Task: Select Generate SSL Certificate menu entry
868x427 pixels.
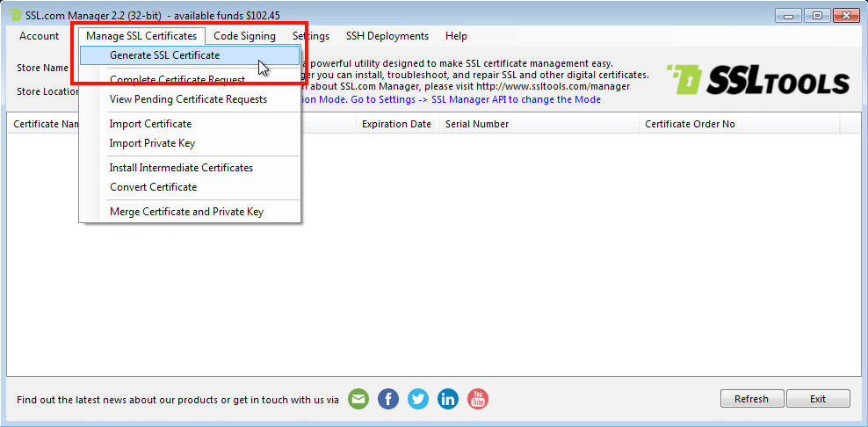Action: point(164,55)
